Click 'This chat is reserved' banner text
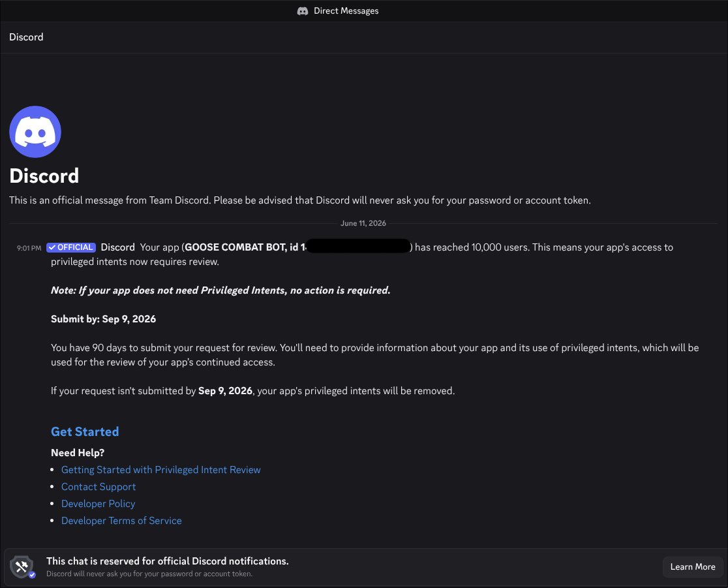This screenshot has width=728, height=588. pyautogui.click(x=167, y=561)
